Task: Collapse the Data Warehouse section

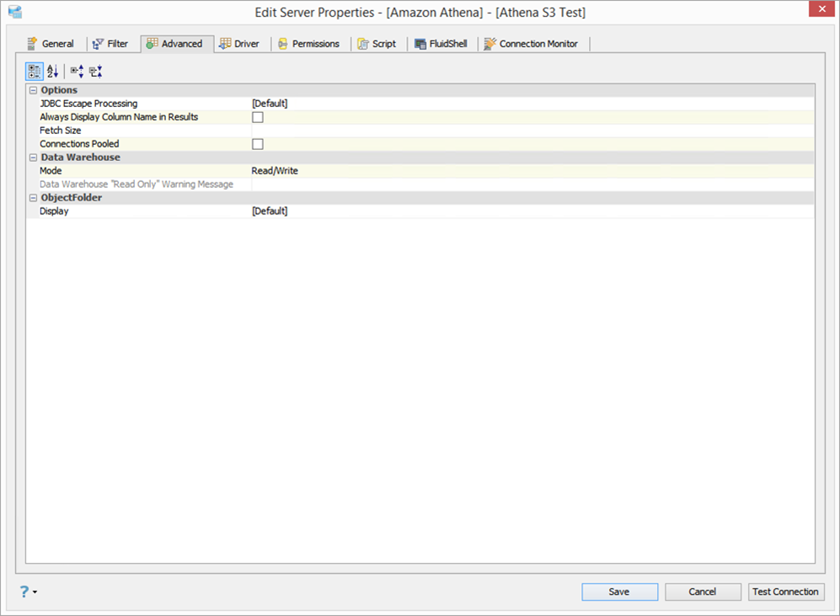Action: tap(33, 158)
